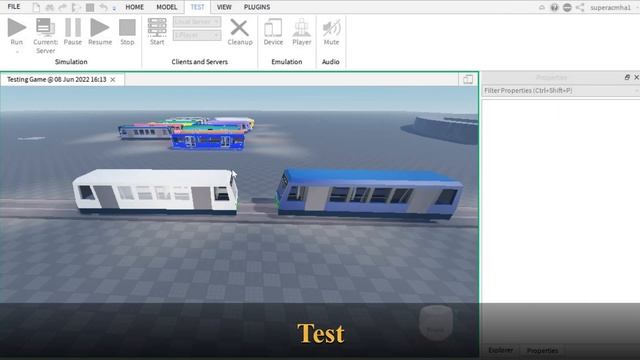Screen dimensions: 640x360
Task: Switch to the HOME ribbon tab
Action: [x=134, y=7]
